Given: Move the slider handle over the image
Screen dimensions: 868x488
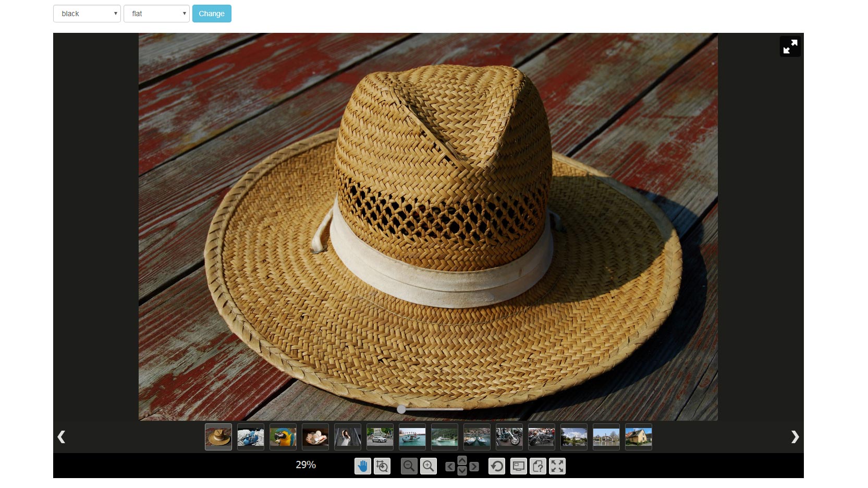Looking at the screenshot, I should (401, 409).
